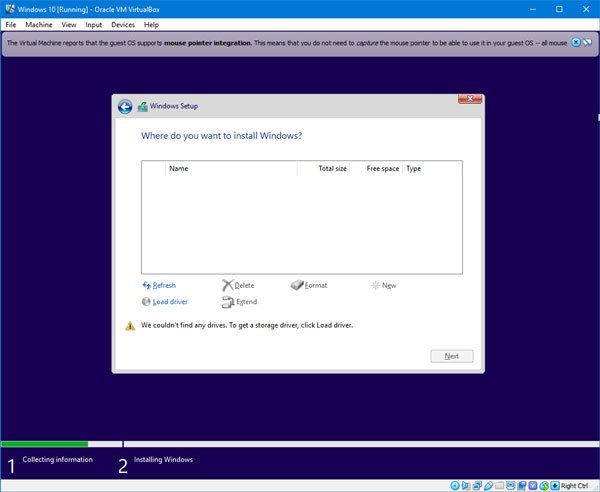The image size is (600, 492).
Task: Minimize the VirtualBox window
Action: tap(533, 9)
